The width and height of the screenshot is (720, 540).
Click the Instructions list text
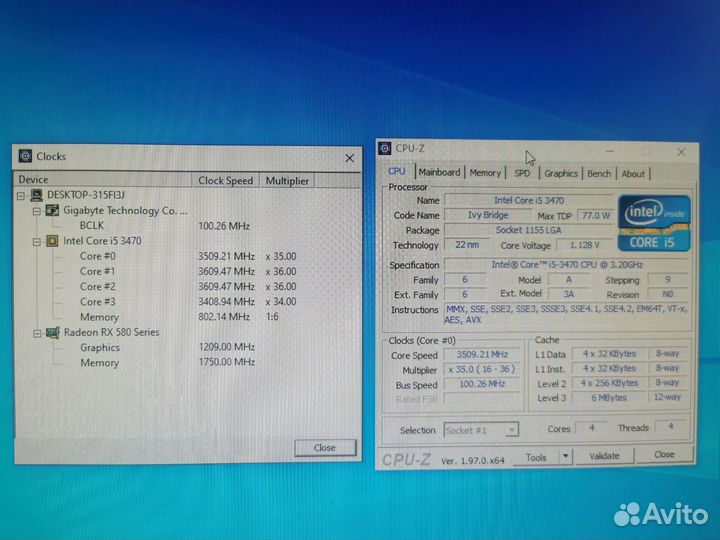tap(567, 315)
